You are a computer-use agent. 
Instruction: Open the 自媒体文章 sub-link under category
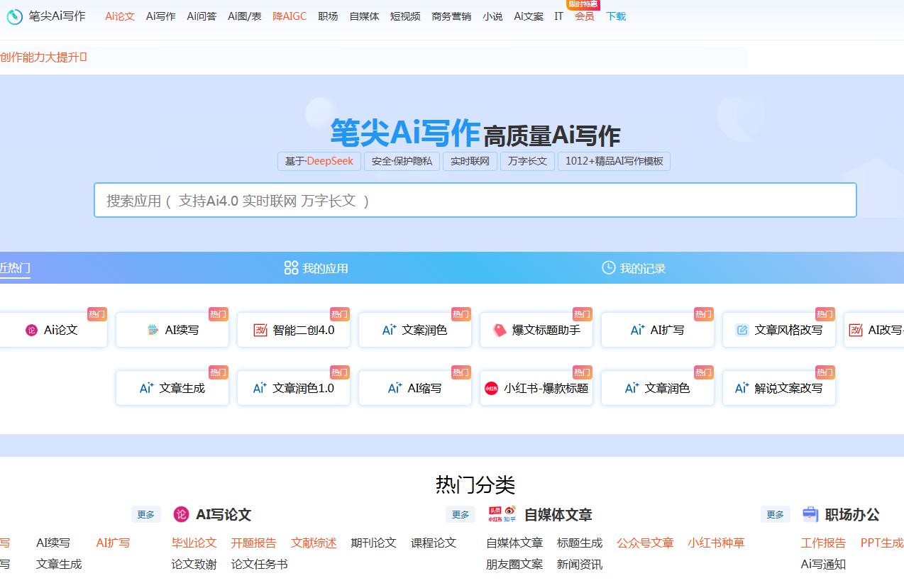[514, 543]
